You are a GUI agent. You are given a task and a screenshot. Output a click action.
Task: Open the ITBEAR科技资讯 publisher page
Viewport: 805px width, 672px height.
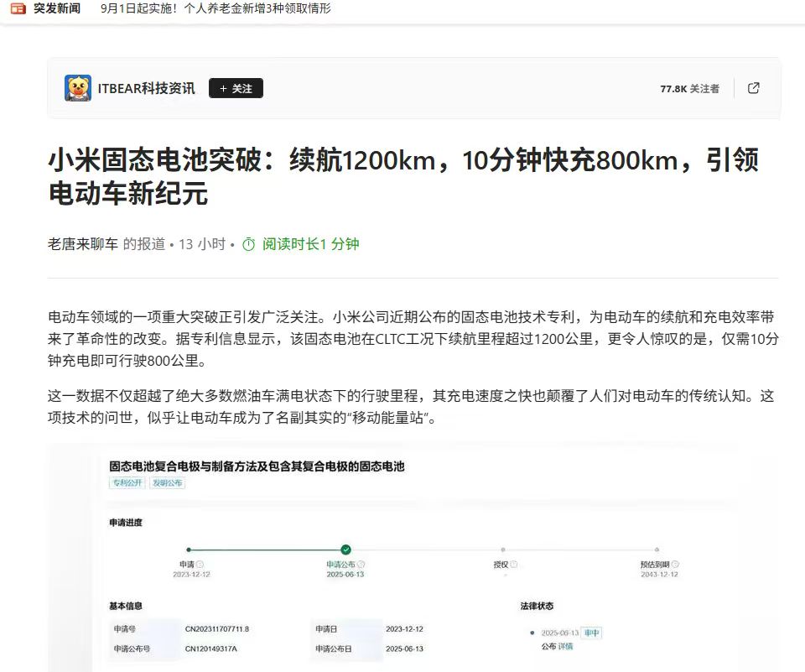[146, 88]
